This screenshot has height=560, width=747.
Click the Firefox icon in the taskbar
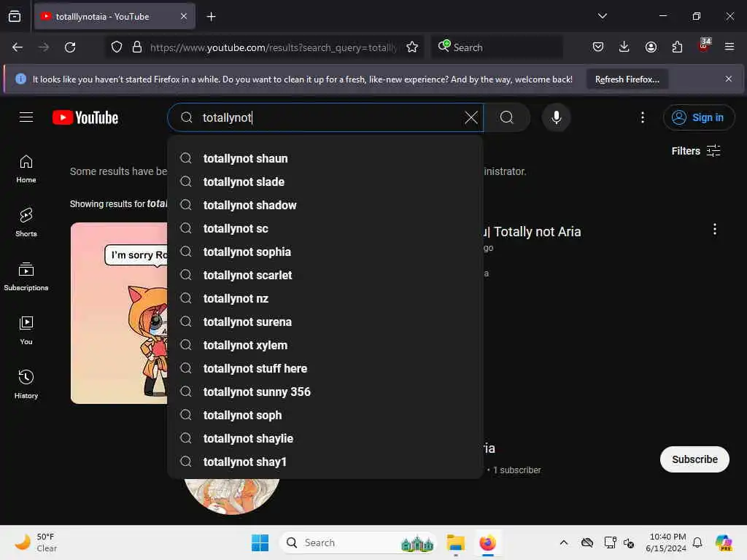click(x=487, y=542)
